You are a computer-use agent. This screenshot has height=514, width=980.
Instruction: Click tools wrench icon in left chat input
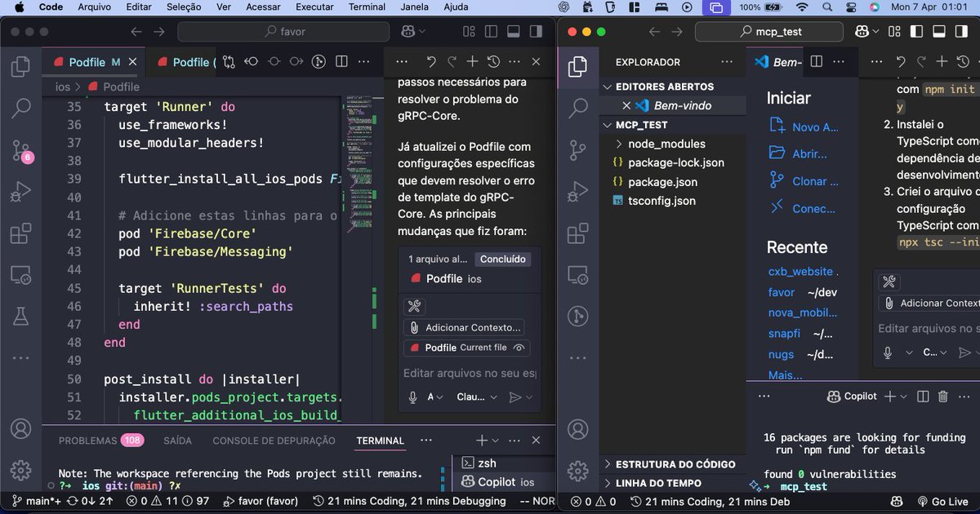click(x=414, y=307)
